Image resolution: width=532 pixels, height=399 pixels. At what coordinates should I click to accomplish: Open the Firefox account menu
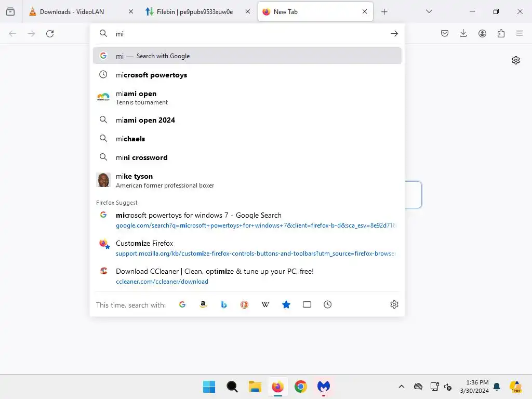[482, 33]
